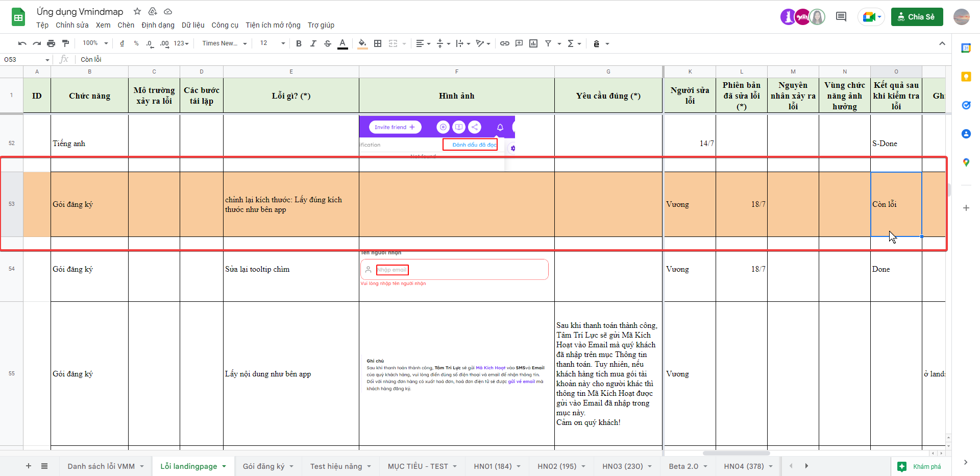Open the Google account avatar
This screenshot has height=476, width=980.
tap(962, 17)
